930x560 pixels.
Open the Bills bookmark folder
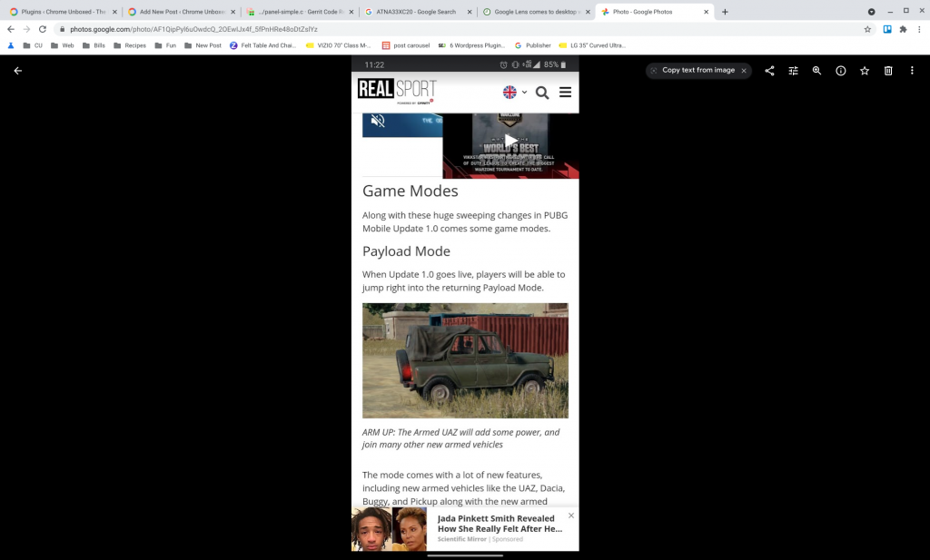(x=94, y=45)
